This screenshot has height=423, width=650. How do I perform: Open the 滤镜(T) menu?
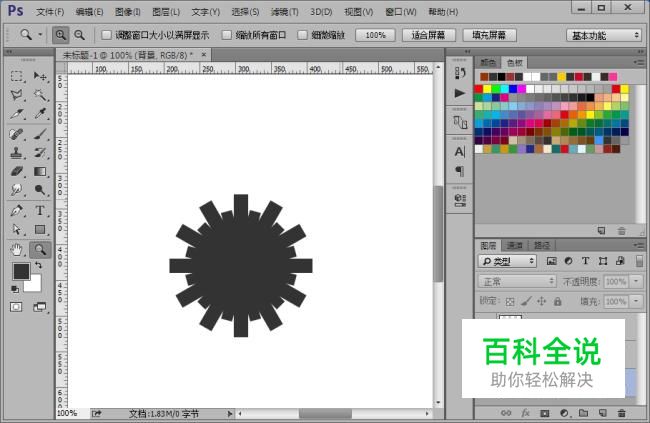pos(284,12)
